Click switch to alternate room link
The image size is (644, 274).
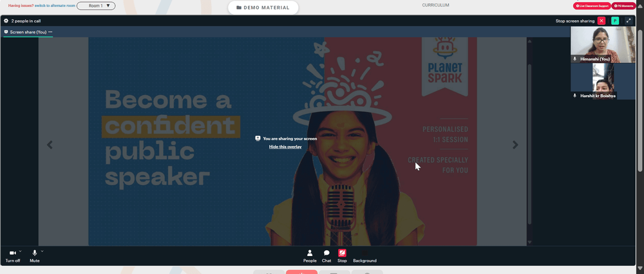point(55,6)
